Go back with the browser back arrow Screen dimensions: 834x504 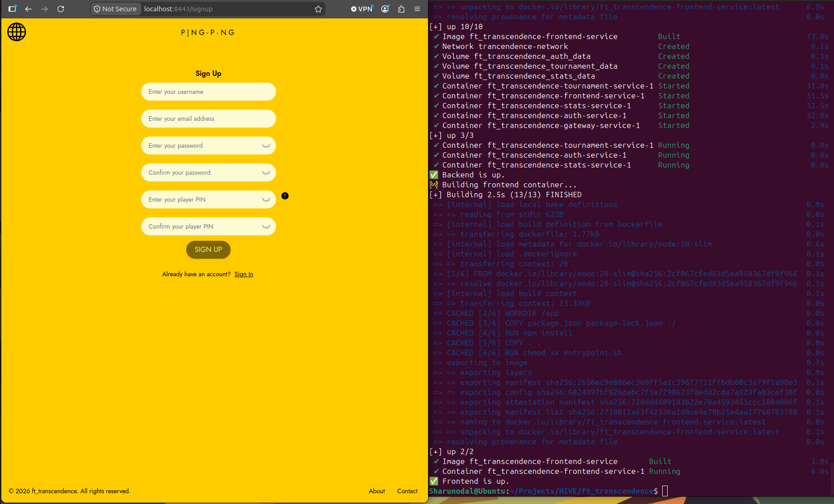(28, 9)
